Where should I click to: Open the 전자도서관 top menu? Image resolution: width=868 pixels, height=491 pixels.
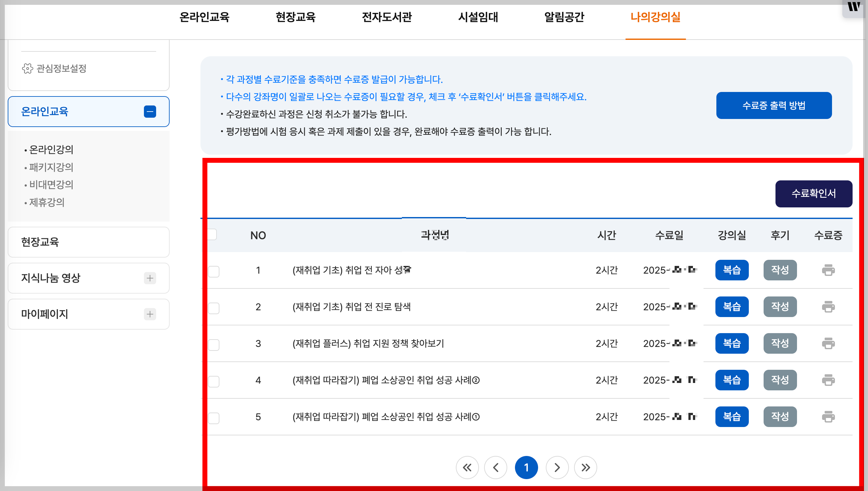(x=386, y=17)
